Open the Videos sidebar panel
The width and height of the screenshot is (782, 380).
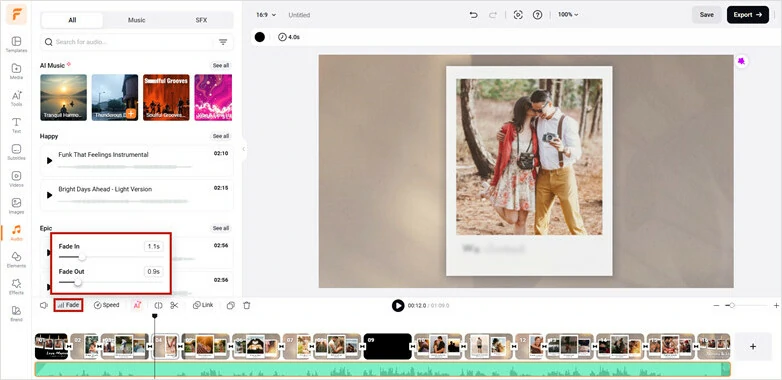tap(16, 179)
